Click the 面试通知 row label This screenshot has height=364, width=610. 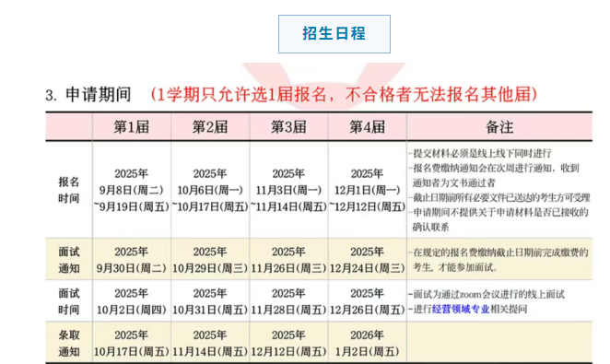coord(69,260)
